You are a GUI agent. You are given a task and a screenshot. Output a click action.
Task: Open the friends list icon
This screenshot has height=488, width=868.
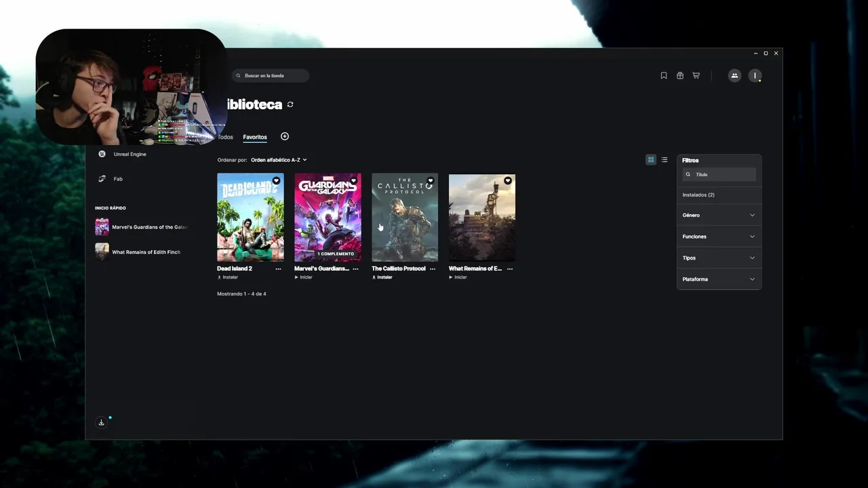(x=734, y=76)
